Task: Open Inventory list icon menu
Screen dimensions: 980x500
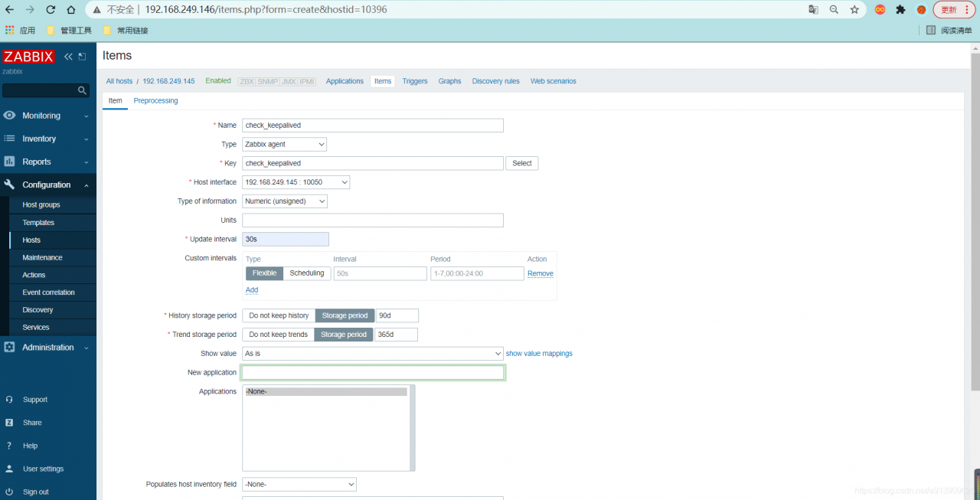Action: coord(9,139)
